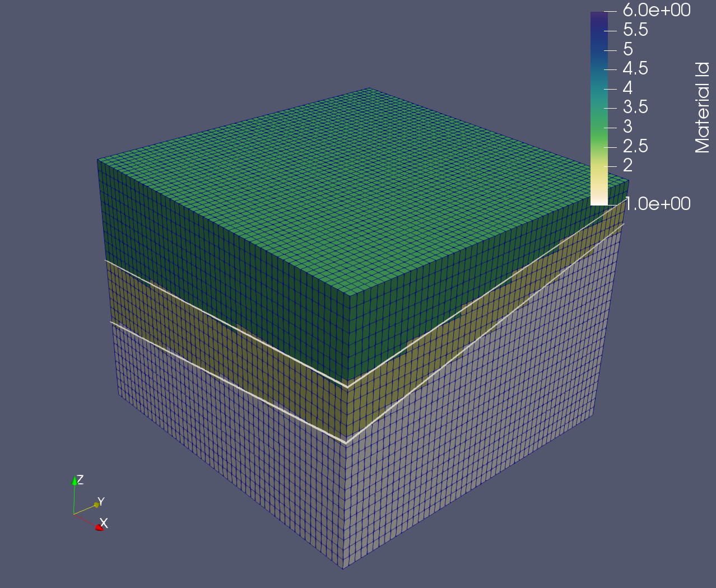Click the bottom front corner of the mesh
The image size is (716, 588).
343,568
